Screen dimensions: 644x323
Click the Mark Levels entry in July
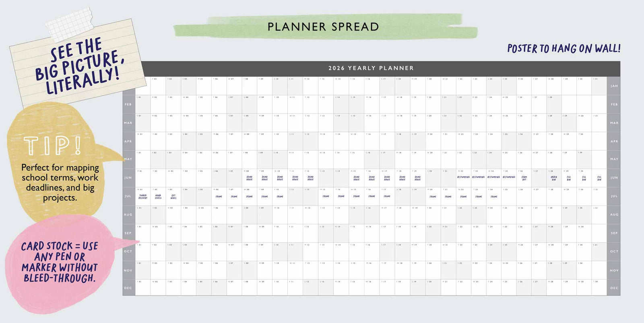pyautogui.click(x=158, y=197)
